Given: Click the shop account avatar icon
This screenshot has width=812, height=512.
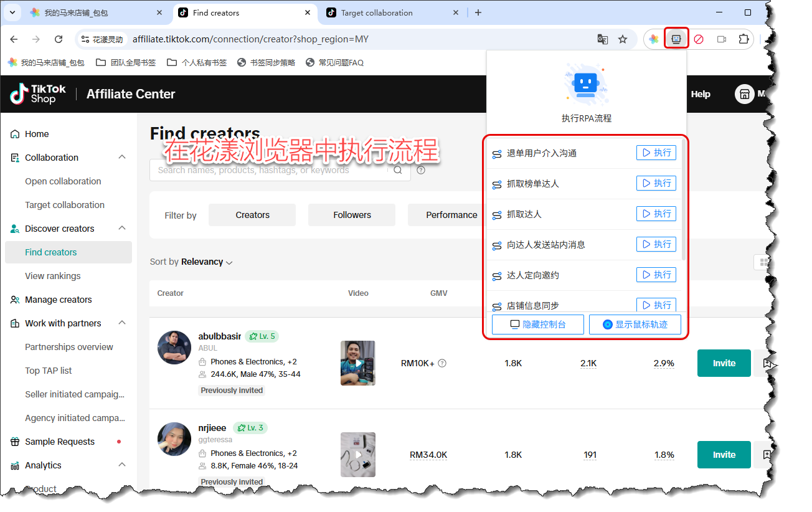Looking at the screenshot, I should [x=744, y=94].
